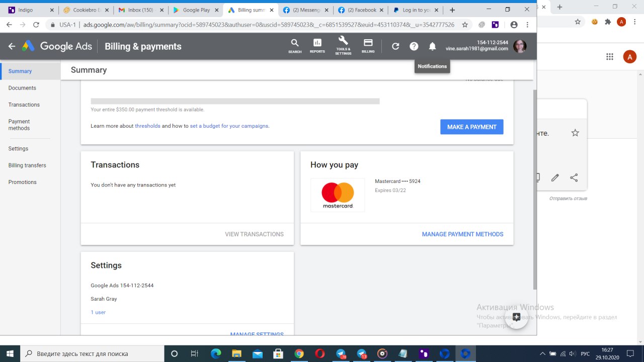Follow set a budget for your campaigns link
This screenshot has width=644, height=362.
[229, 126]
